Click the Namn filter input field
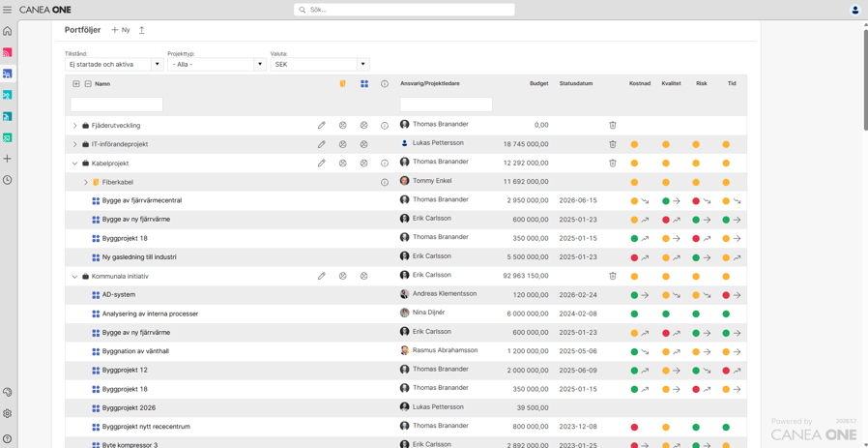Viewport: 868px width, 448px height. [x=117, y=105]
